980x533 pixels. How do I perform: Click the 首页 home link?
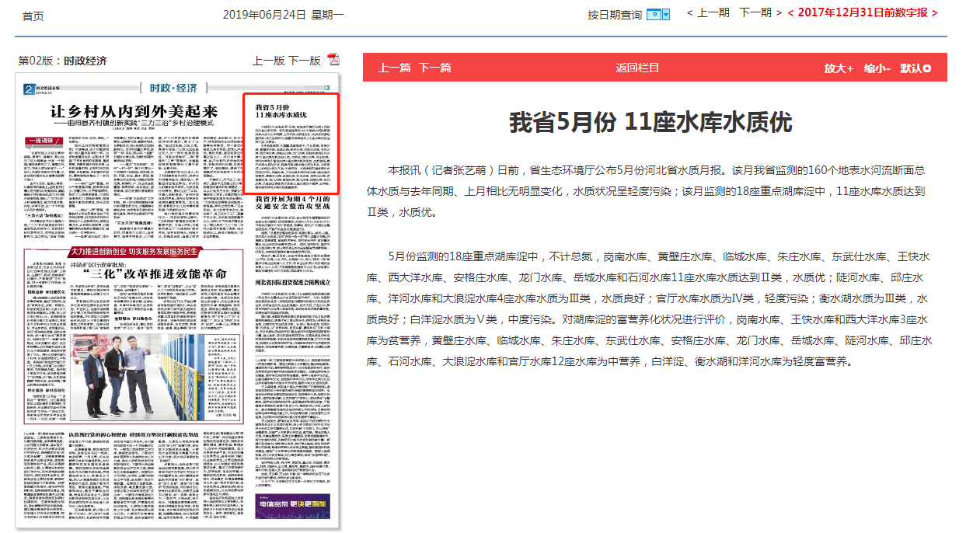[x=33, y=16]
